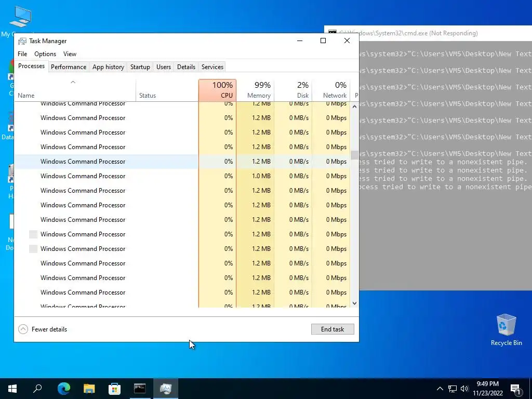
Task: Open the View menu
Action: [x=70, y=54]
